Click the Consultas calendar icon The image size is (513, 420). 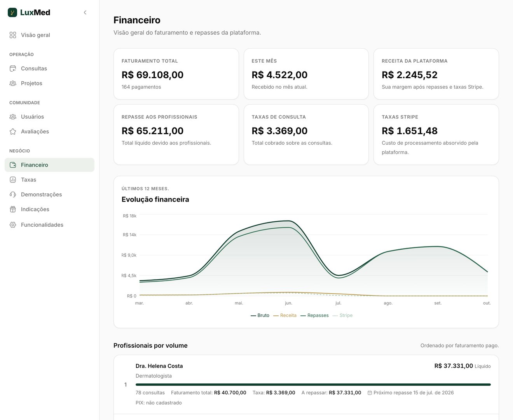13,68
